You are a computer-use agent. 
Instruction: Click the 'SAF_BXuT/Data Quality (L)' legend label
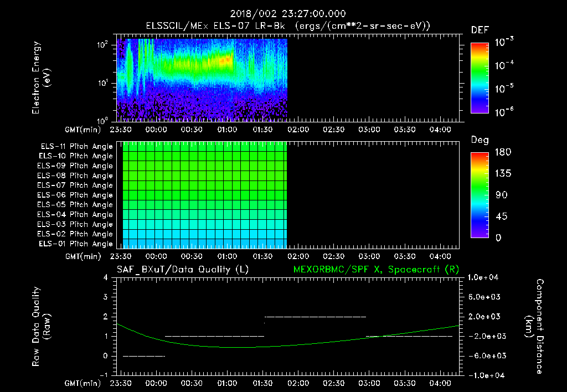183,270
